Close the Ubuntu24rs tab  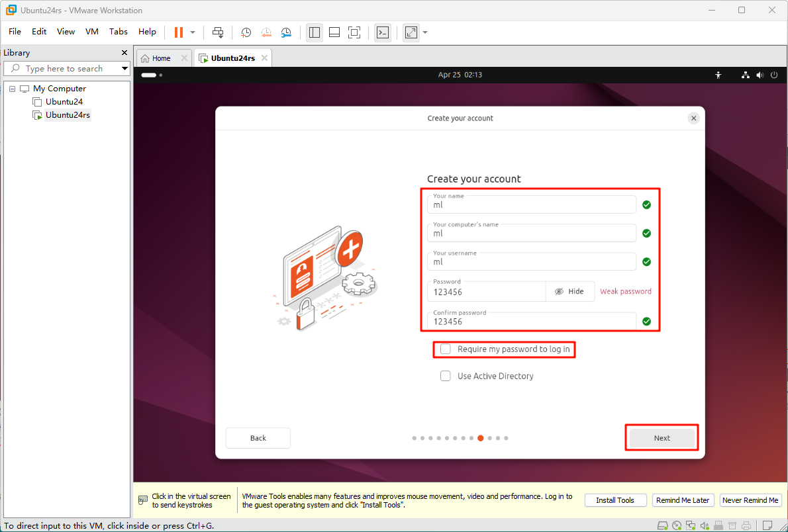(x=264, y=58)
